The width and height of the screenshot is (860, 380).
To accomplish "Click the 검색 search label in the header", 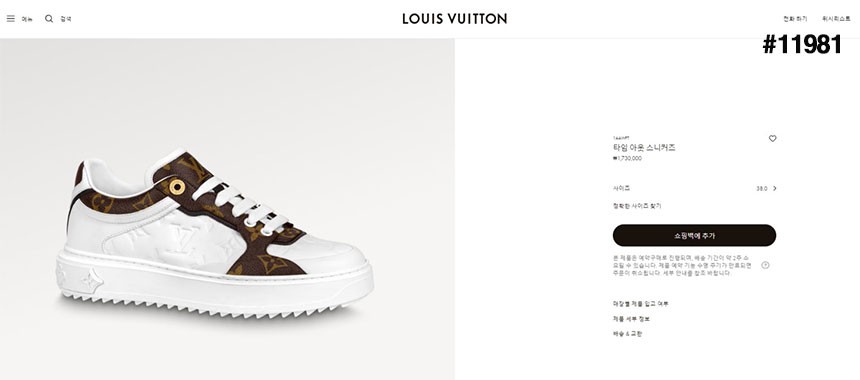I will point(66,19).
